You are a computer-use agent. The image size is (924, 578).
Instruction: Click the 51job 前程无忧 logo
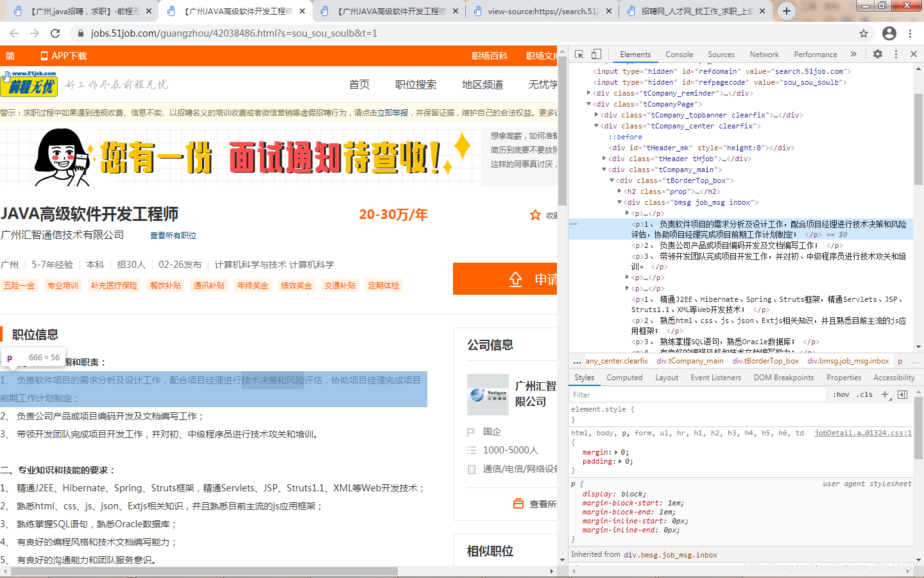tap(30, 83)
